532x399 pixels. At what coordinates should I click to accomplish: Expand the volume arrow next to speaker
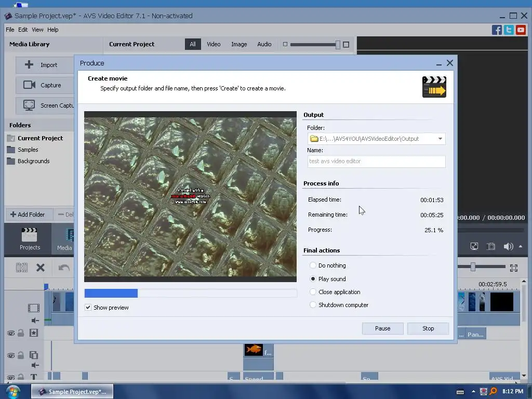pos(521,246)
